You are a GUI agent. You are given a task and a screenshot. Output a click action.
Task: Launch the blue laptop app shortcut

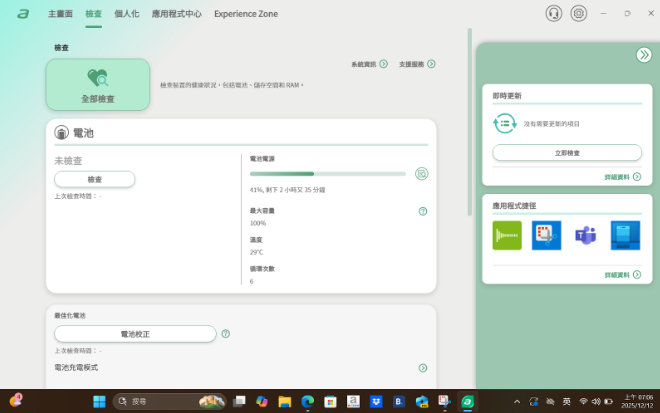click(x=625, y=235)
